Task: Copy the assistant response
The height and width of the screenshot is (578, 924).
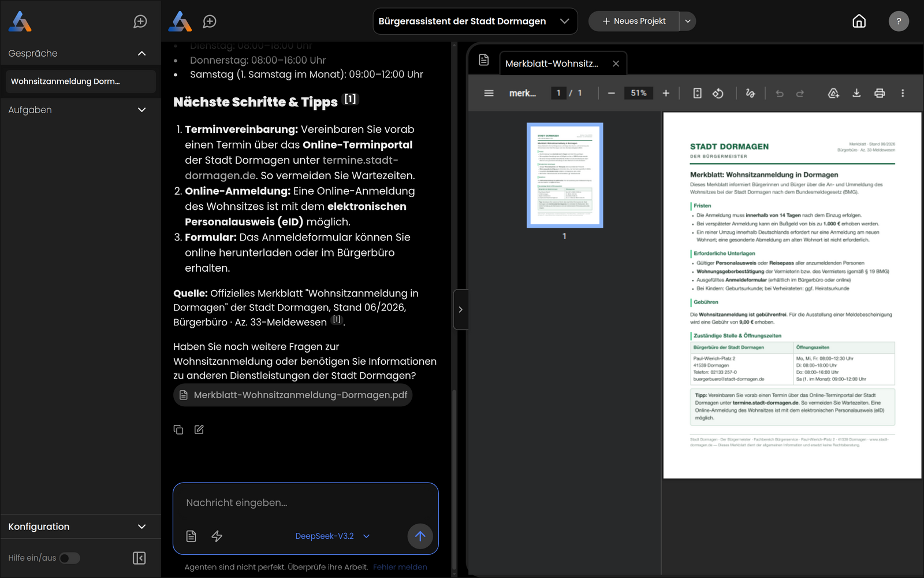Action: [178, 429]
